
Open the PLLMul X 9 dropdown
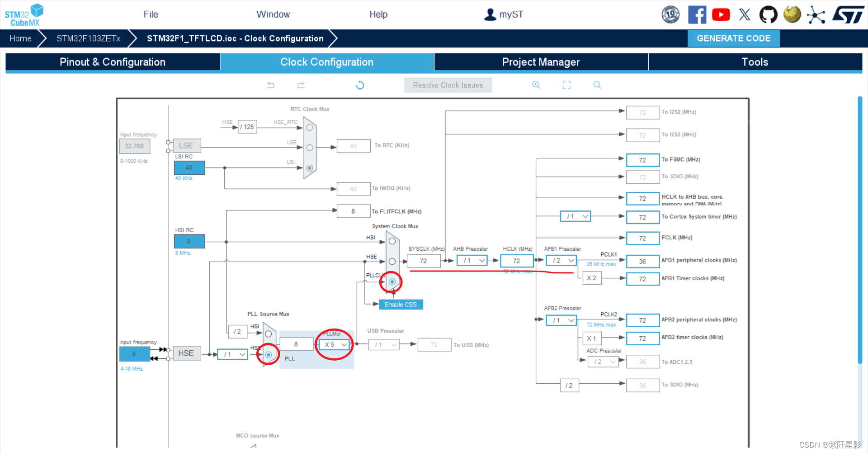click(x=335, y=345)
